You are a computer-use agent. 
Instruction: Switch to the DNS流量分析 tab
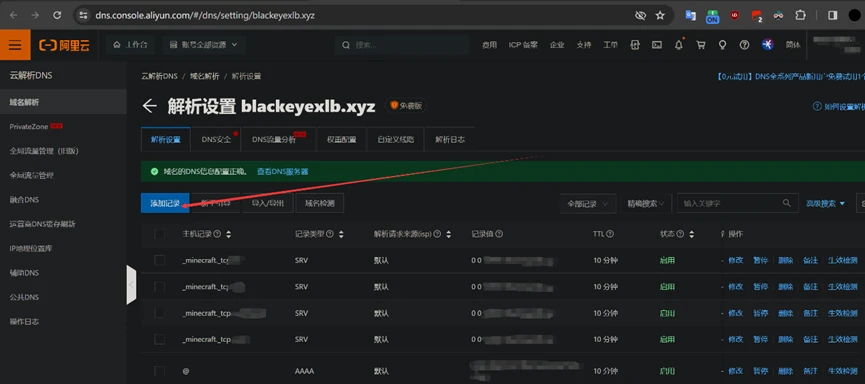coord(278,140)
